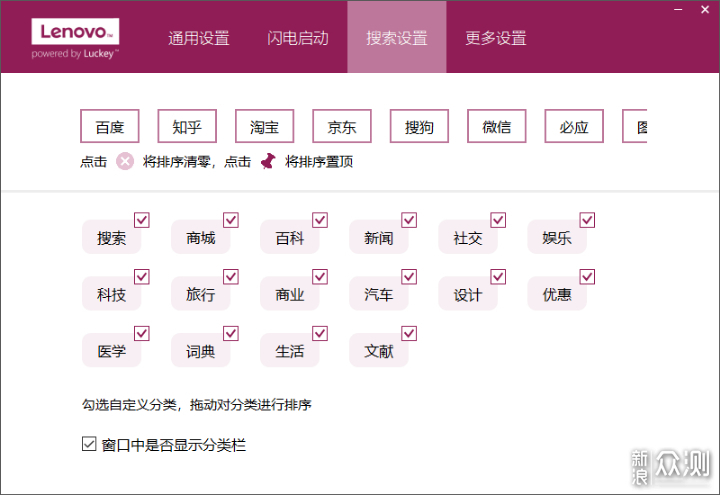
Task: Click the 百科 category tag
Action: [290, 237]
